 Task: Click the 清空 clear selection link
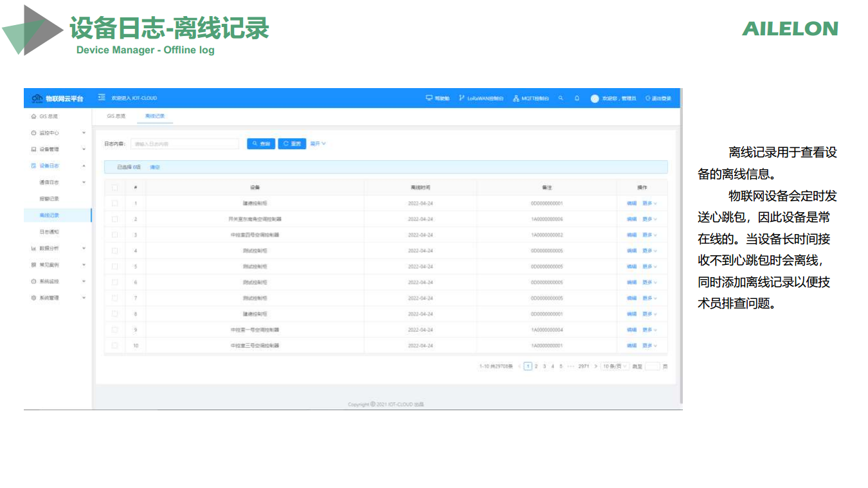click(155, 167)
